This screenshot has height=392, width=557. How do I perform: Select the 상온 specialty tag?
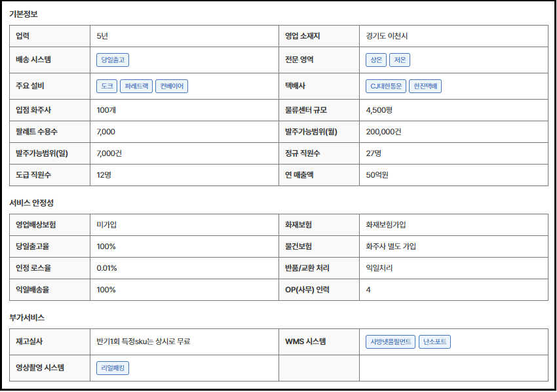376,60
